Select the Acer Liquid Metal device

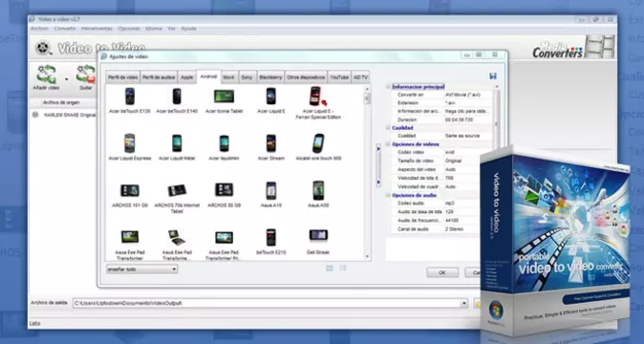[177, 147]
